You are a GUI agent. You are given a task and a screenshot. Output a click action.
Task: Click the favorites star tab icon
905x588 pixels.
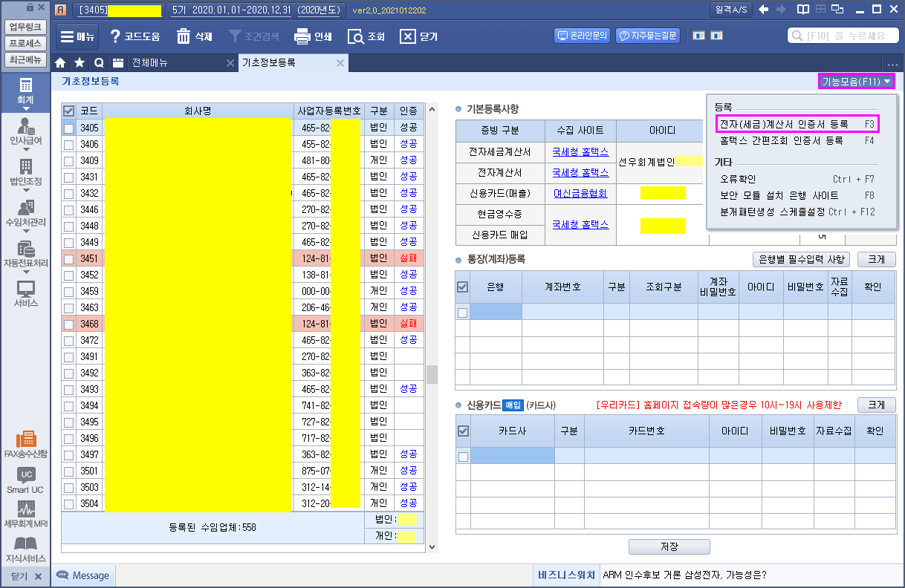click(79, 62)
